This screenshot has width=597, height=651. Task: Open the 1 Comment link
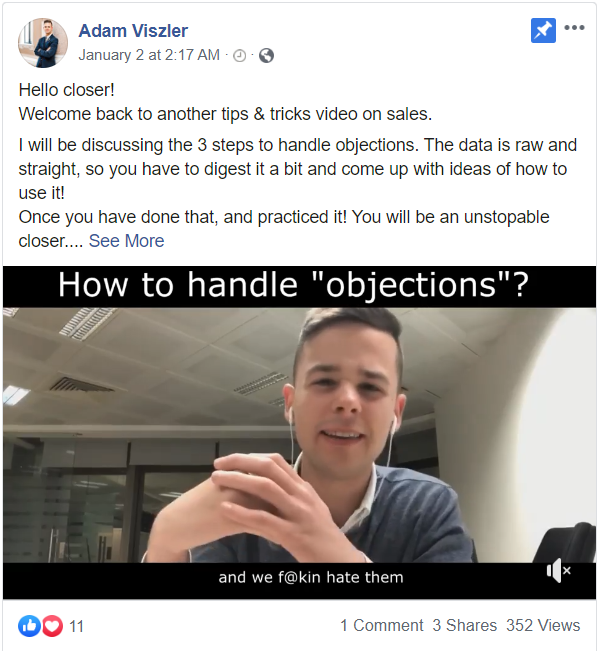382,625
